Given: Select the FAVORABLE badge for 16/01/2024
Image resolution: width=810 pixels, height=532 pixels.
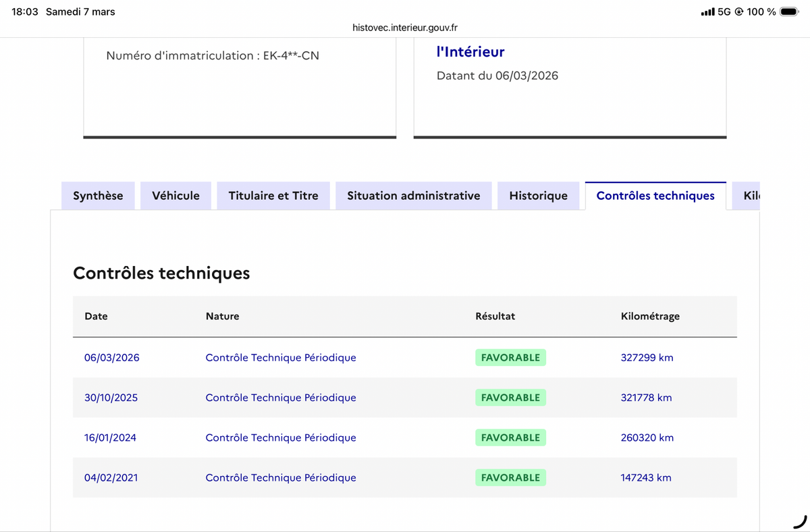Looking at the screenshot, I should click(510, 437).
